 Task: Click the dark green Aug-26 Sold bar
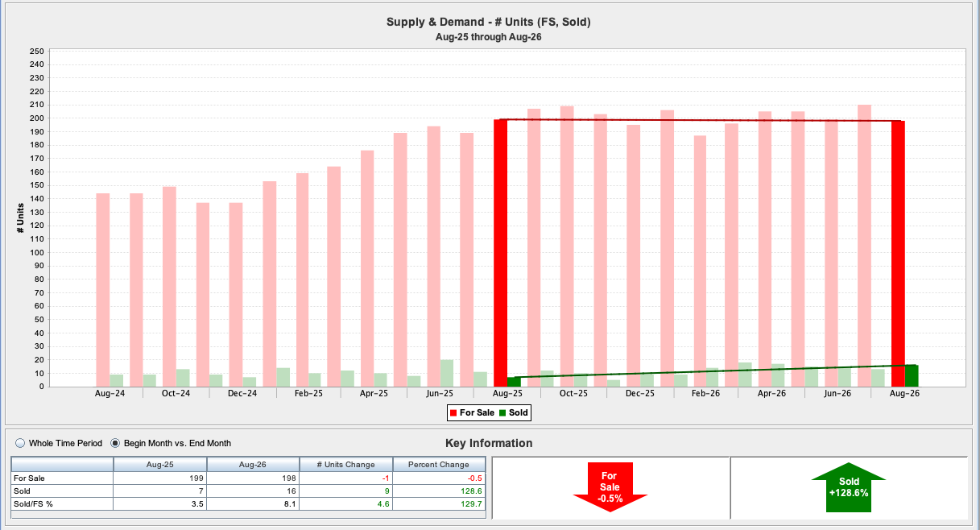(912, 375)
